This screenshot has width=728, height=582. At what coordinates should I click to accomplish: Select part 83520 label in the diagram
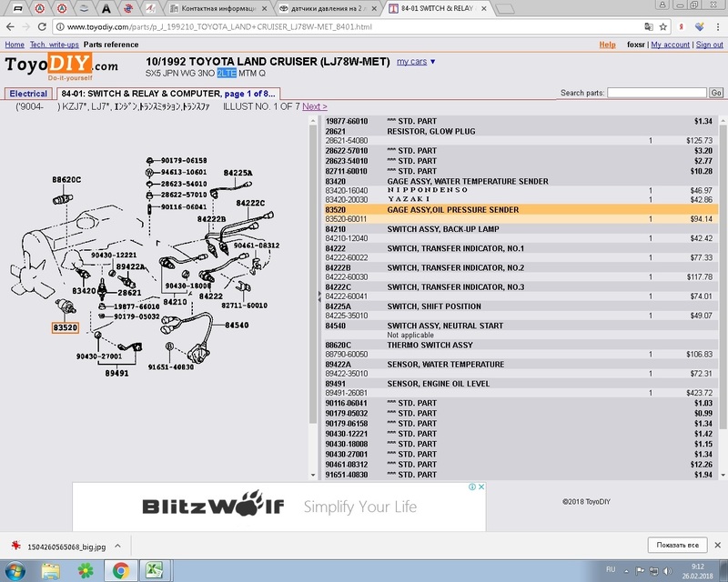[x=65, y=327]
